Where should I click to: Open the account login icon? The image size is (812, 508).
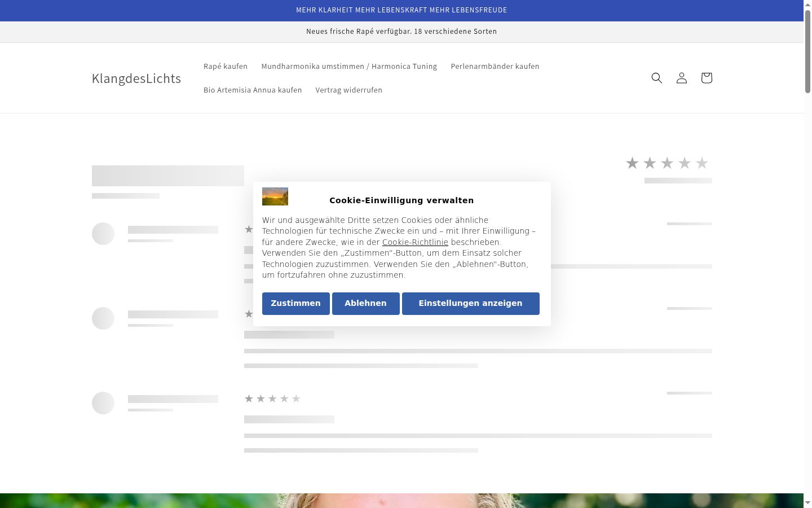point(682,78)
